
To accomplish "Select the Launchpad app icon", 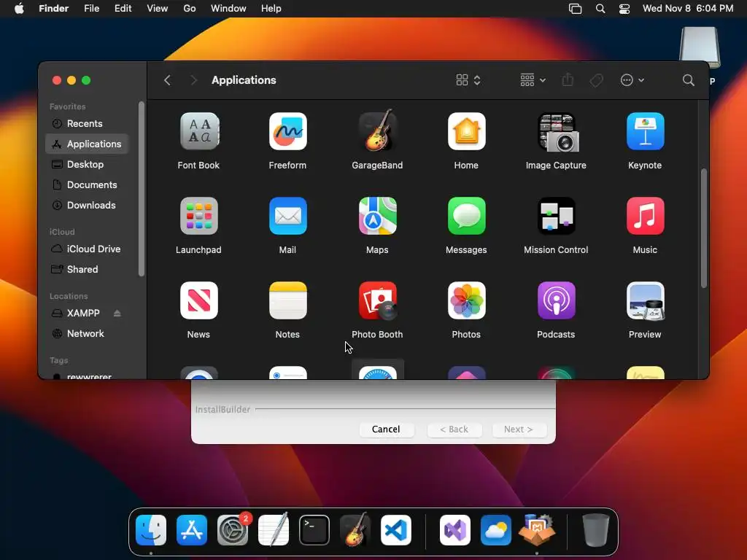I will click(199, 216).
